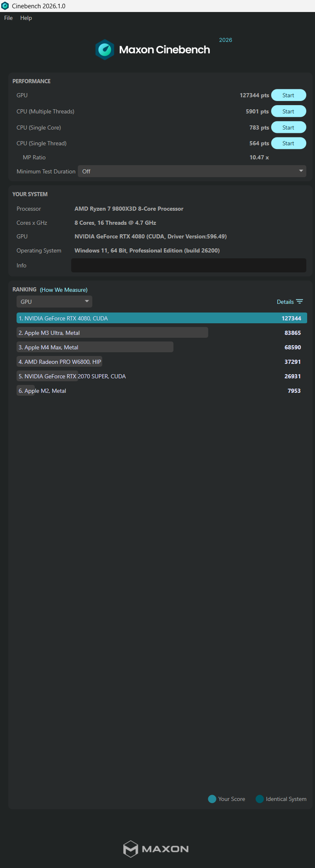The width and height of the screenshot is (315, 868).
Task: Click the Details link in Ranking
Action: [285, 302]
